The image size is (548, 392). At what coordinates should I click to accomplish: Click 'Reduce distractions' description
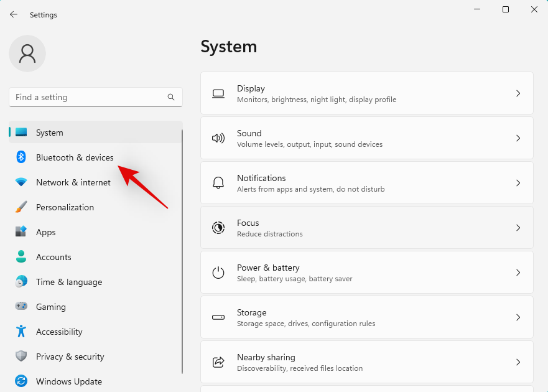click(269, 234)
